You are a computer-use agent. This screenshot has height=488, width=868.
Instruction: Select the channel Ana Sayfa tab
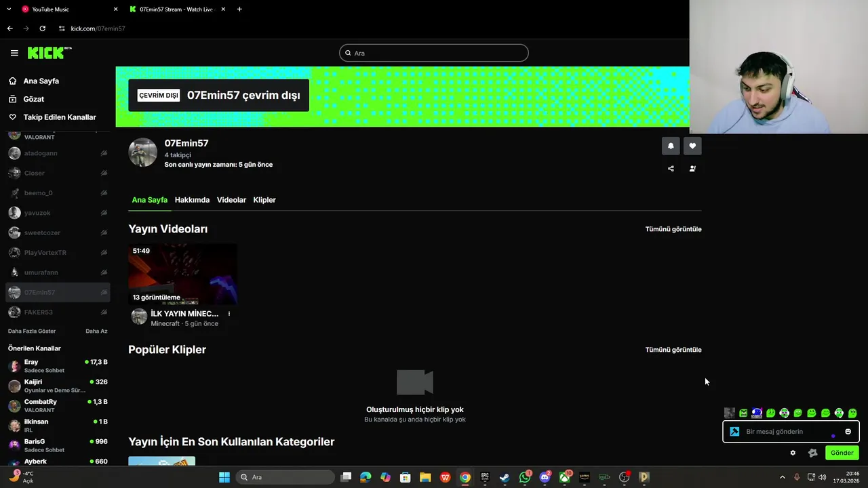149,200
